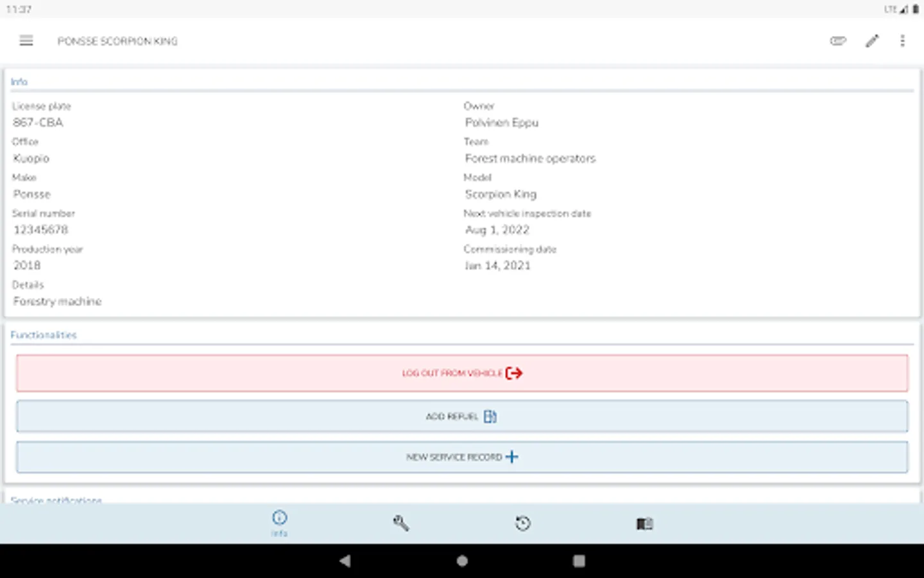Select inspection date Aug 1, 2022

click(x=497, y=230)
